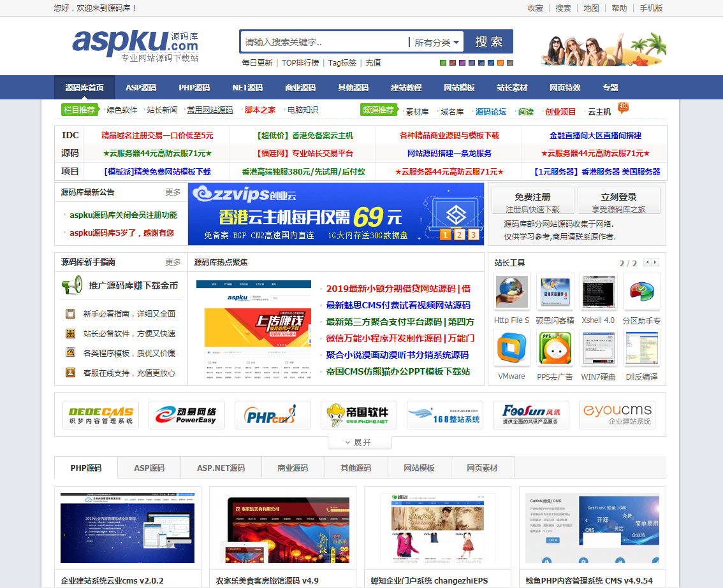Click the 帝国软件 logo
Screen dimensions: 723x588
point(358,415)
